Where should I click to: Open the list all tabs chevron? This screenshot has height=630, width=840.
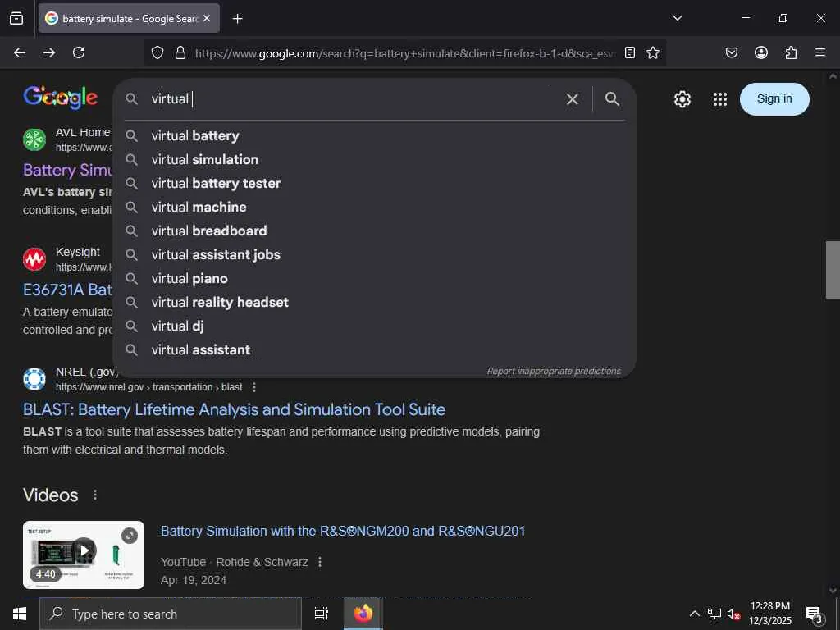(x=677, y=18)
